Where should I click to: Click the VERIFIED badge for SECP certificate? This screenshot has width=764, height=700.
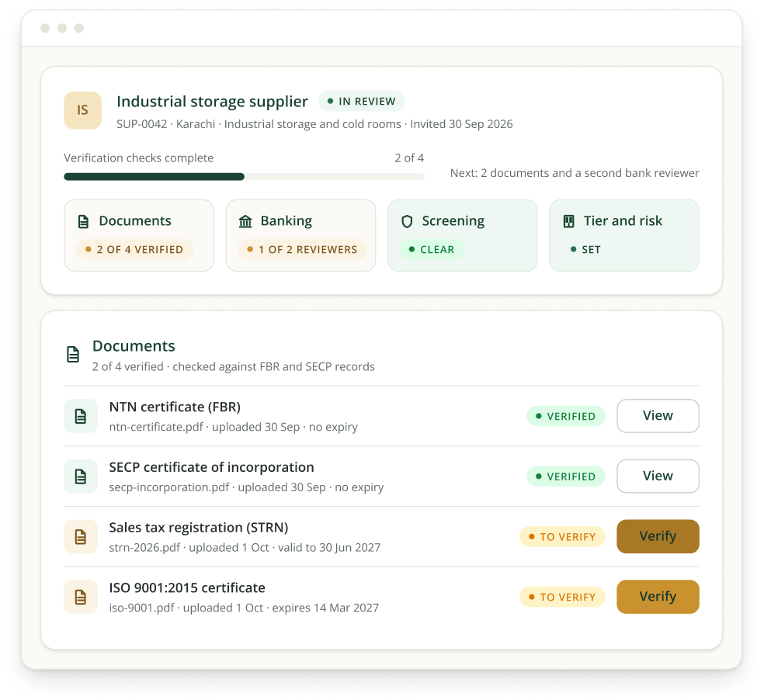click(566, 476)
